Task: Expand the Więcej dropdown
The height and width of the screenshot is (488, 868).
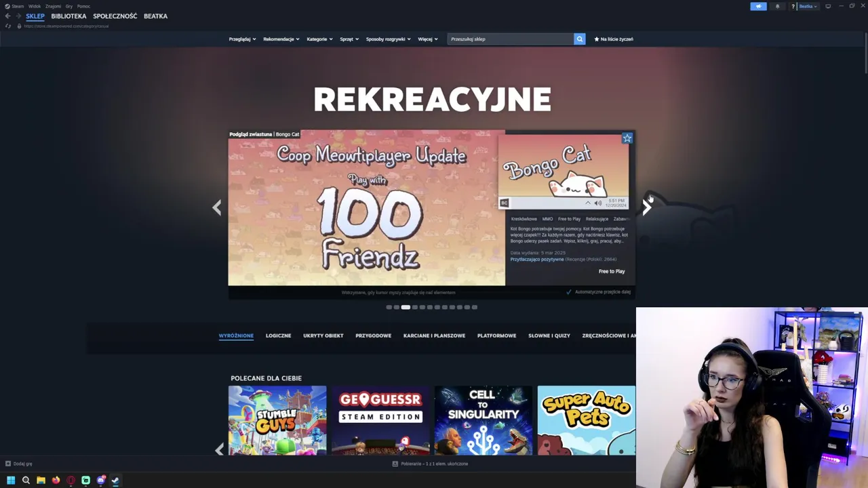Action: pyautogui.click(x=428, y=39)
